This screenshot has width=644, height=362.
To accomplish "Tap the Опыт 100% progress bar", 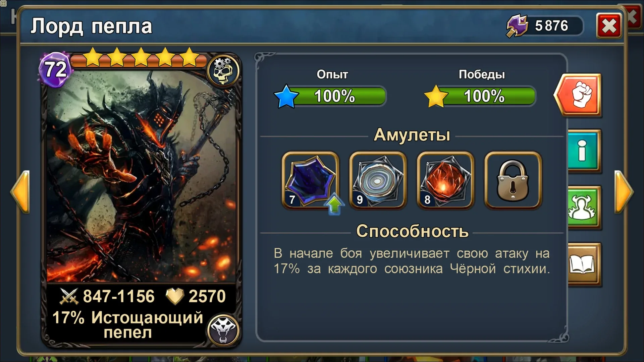I will click(x=331, y=96).
